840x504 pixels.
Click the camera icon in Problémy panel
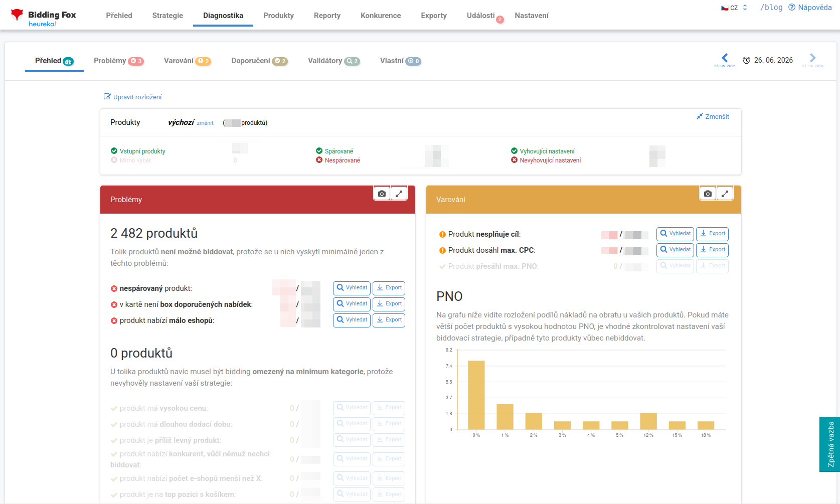pyautogui.click(x=382, y=194)
